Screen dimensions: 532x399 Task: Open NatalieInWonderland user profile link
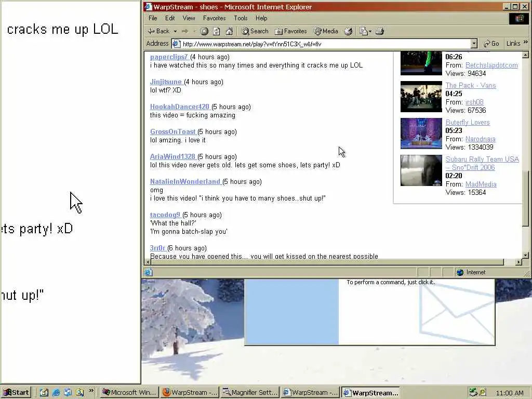point(185,181)
